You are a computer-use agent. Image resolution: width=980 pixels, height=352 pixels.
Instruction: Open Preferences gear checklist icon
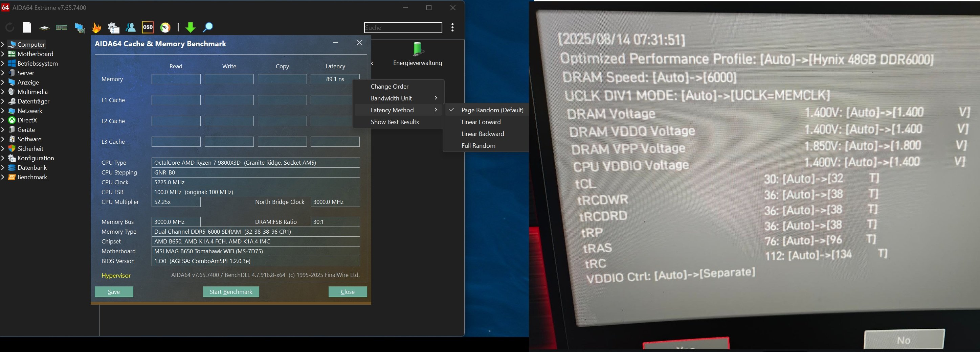[x=113, y=27]
